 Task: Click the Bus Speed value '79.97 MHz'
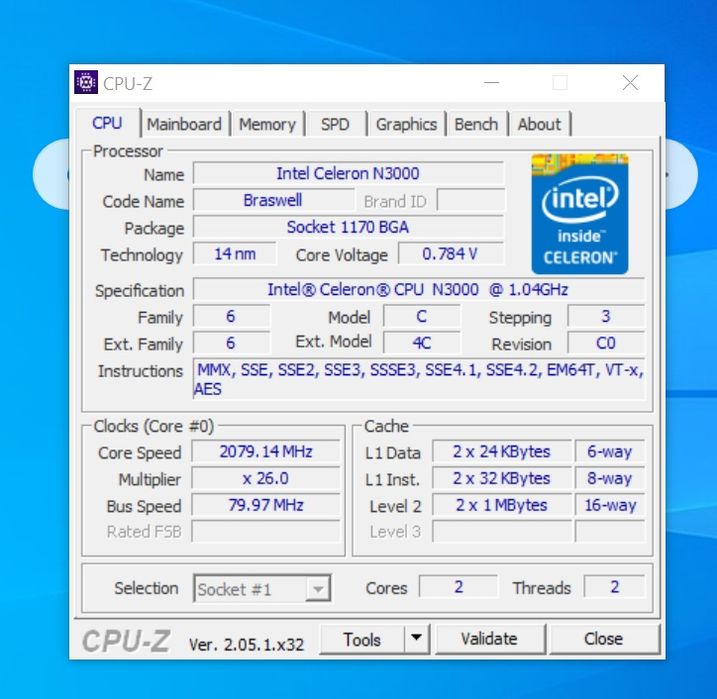click(266, 505)
